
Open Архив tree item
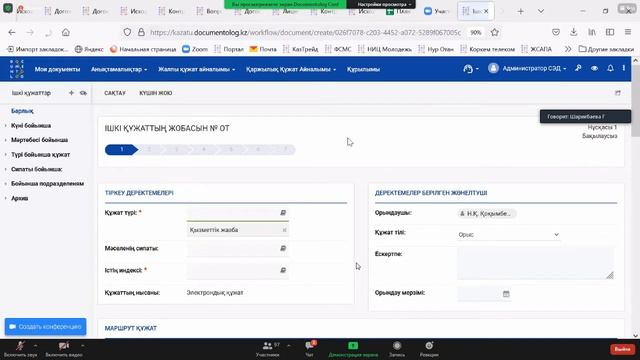pos(20,198)
